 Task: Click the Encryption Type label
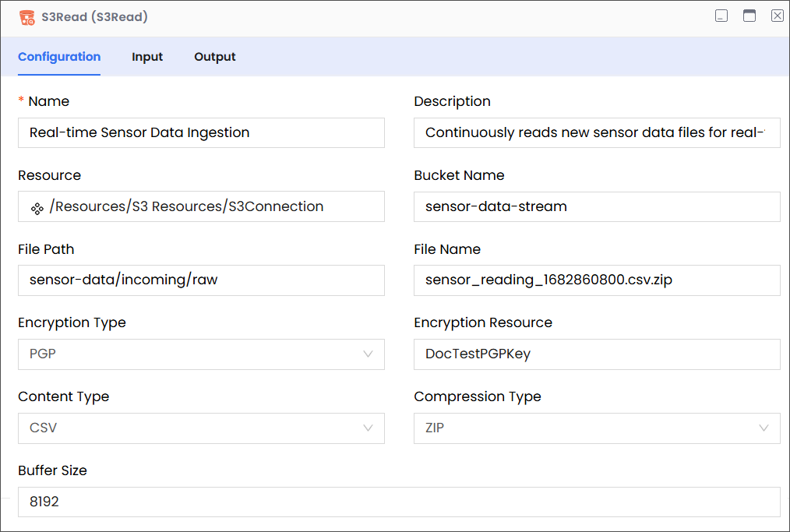pos(72,322)
